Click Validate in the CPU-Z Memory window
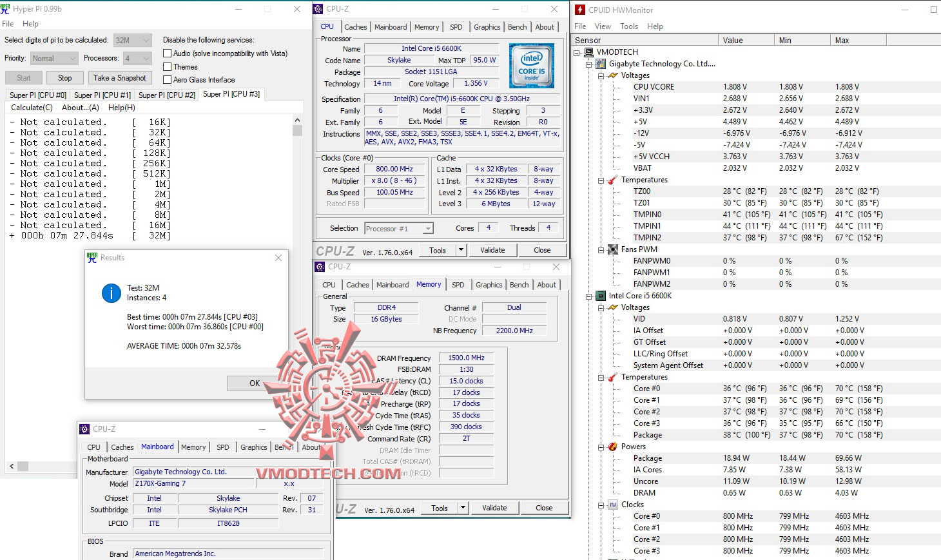Screen dimensions: 941x560 point(494,508)
